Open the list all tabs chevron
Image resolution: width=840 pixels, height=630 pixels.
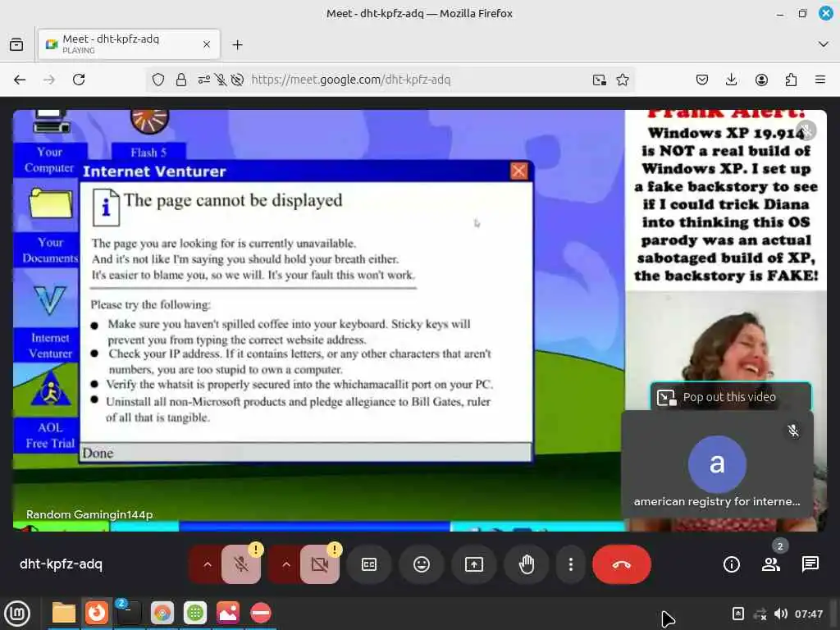coord(824,44)
